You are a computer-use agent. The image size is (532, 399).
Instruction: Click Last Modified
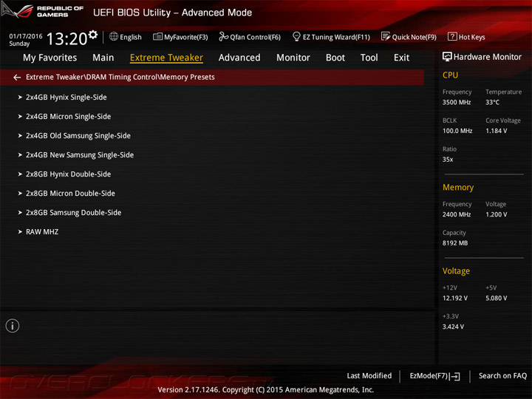pos(369,376)
